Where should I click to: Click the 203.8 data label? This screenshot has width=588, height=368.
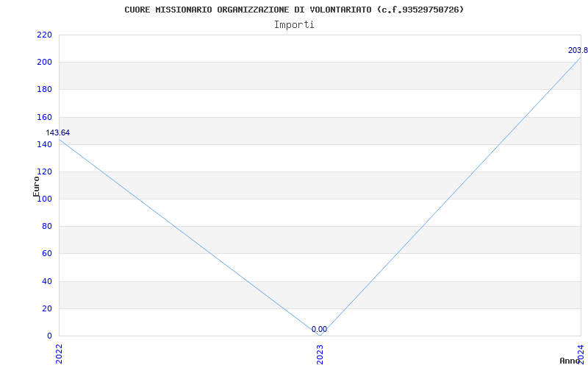578,50
